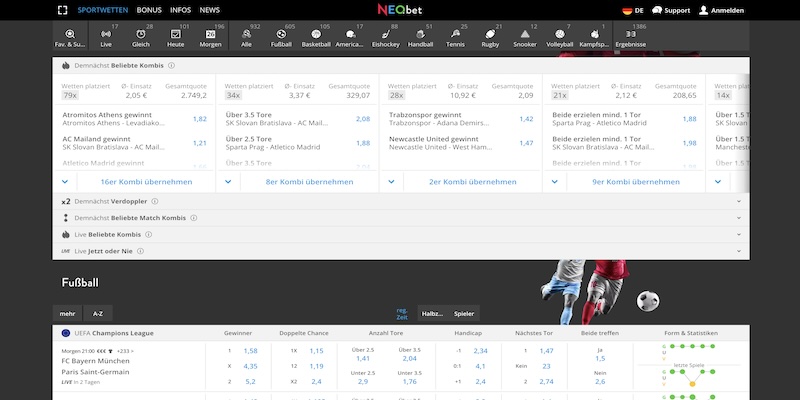Viewport: 800px width, 400px height.
Task: Select odds 5,2 for Paris win
Action: coord(251,382)
